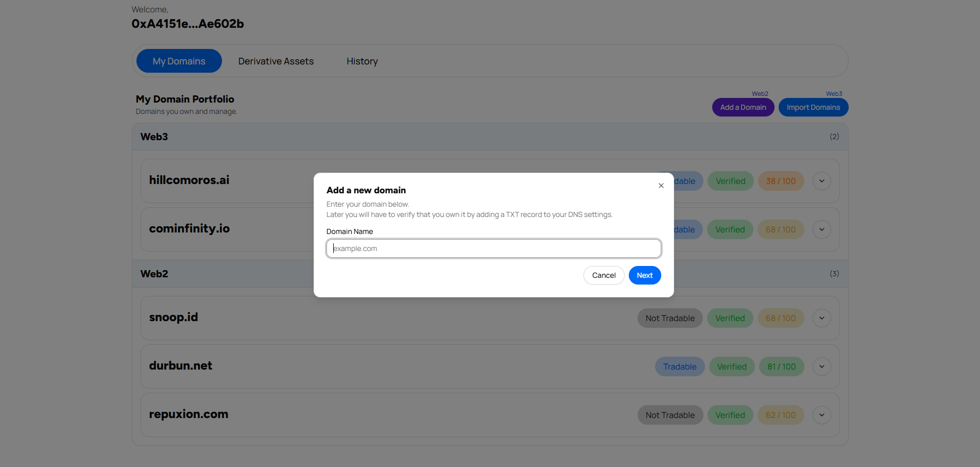Select the My Domains tab
The width and height of the screenshot is (980, 467).
179,61
